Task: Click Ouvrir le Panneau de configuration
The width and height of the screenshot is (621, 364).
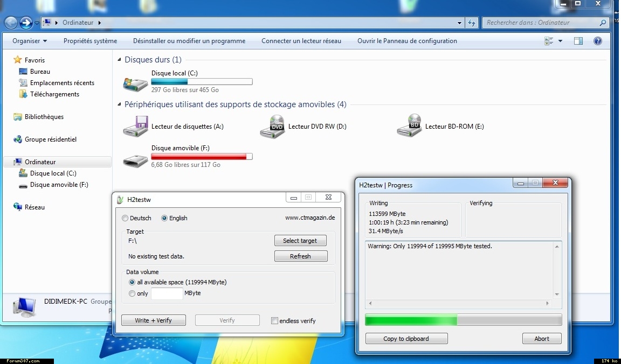Action: (407, 41)
